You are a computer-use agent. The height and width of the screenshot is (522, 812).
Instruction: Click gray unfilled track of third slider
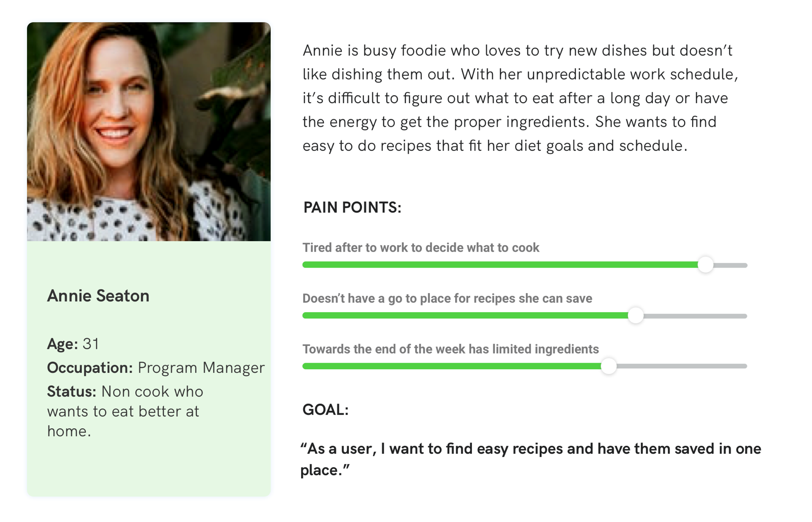(681, 366)
